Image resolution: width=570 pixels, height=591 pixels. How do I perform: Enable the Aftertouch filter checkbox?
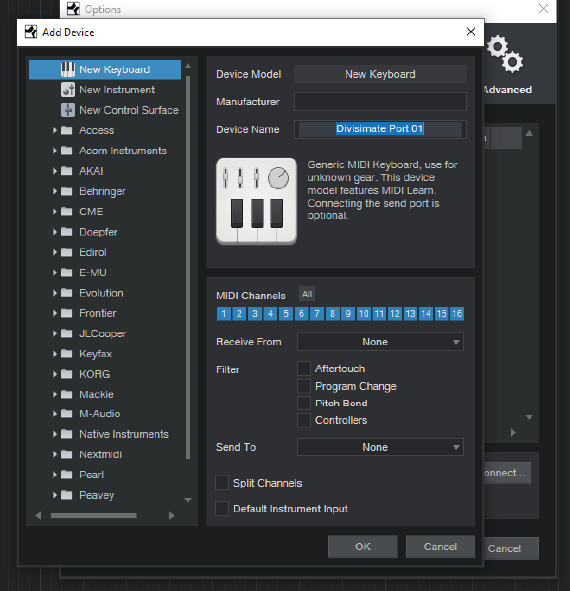304,368
